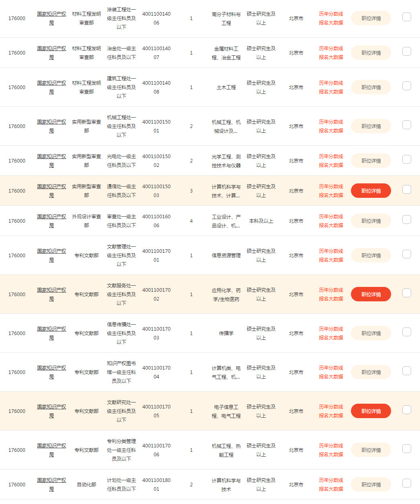
Task: Open 报名大数据 for 光电处 position
Action: pyautogui.click(x=331, y=165)
